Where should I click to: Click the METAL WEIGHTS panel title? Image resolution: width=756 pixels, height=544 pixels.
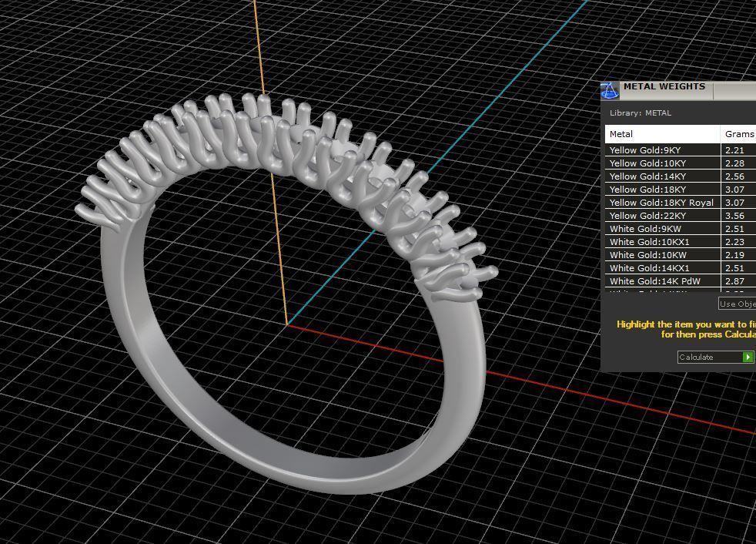(x=664, y=86)
